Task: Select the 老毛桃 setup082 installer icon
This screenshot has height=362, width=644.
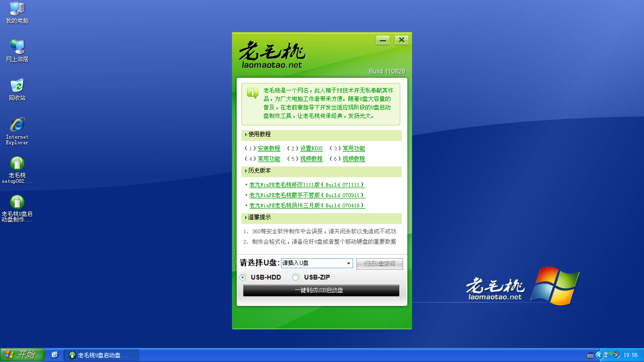Action: click(x=17, y=170)
